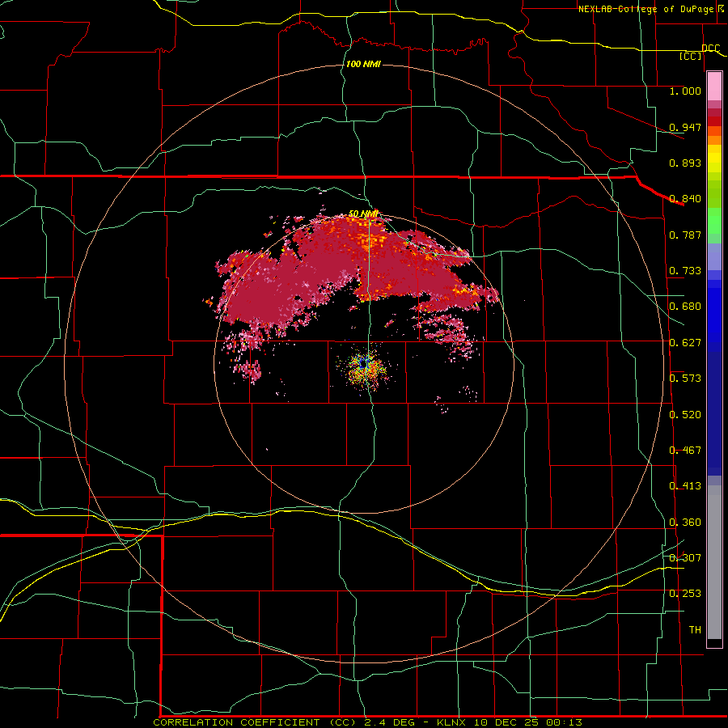Click the 10 DEC 25 00:13 timestamp
728x728 pixels.
(528, 722)
